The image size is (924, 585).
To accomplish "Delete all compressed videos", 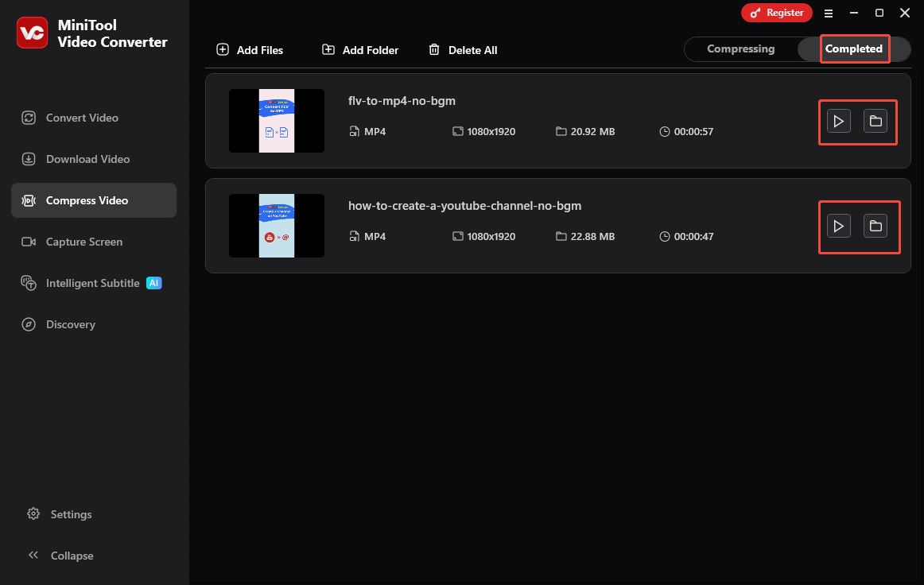I will (x=463, y=49).
